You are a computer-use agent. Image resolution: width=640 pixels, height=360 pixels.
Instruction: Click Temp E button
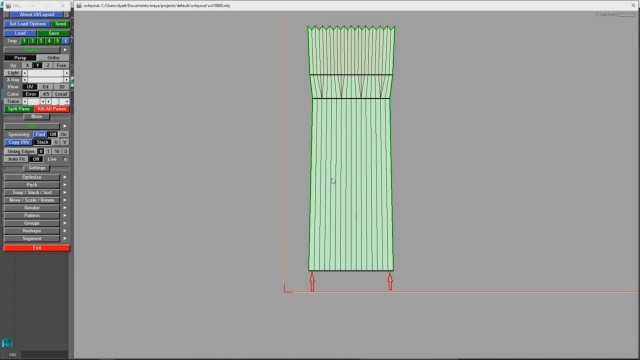click(x=66, y=41)
